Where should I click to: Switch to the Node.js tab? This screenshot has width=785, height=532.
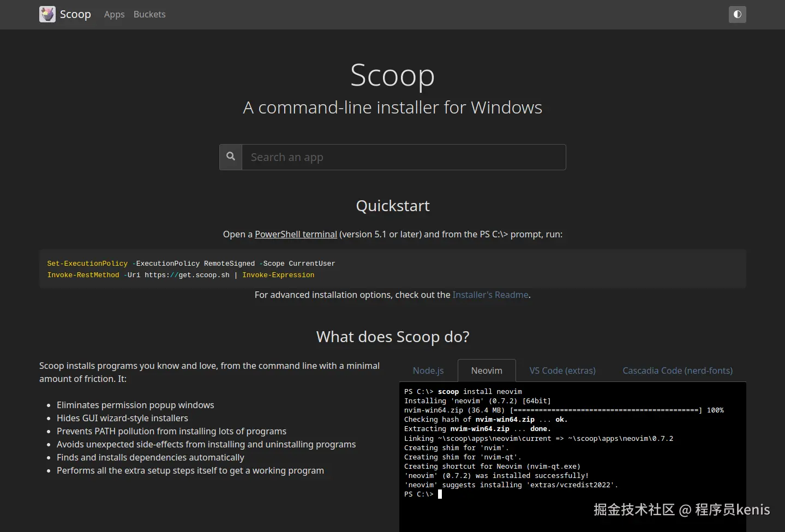428,370
